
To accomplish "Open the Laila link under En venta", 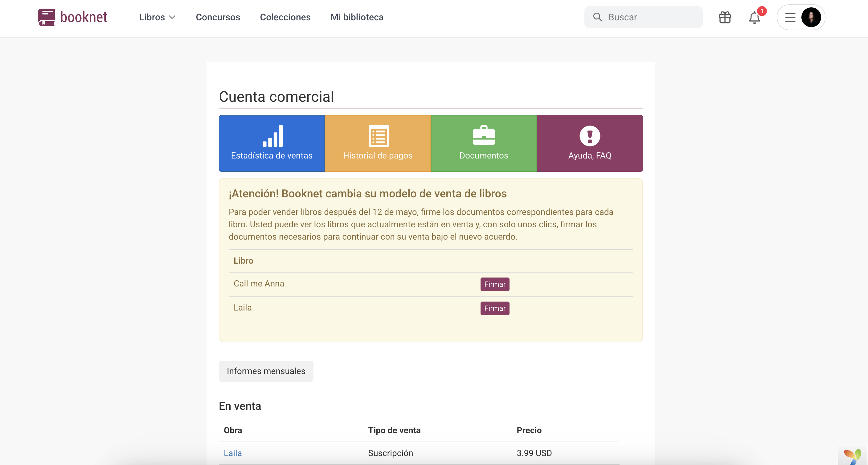I will point(232,453).
